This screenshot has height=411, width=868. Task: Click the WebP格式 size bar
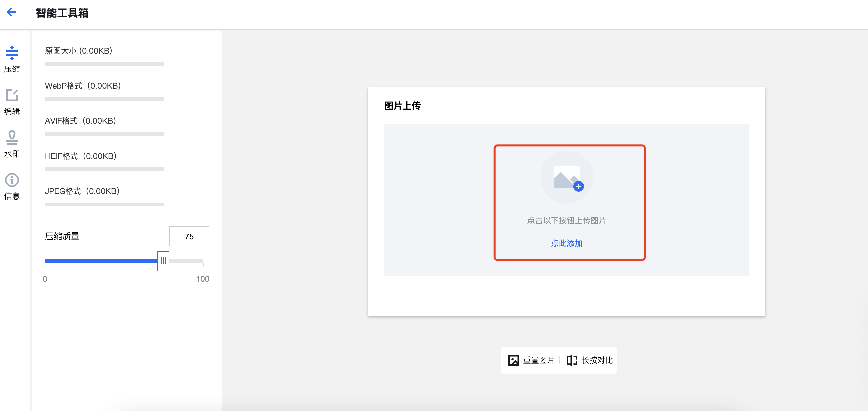[x=105, y=99]
